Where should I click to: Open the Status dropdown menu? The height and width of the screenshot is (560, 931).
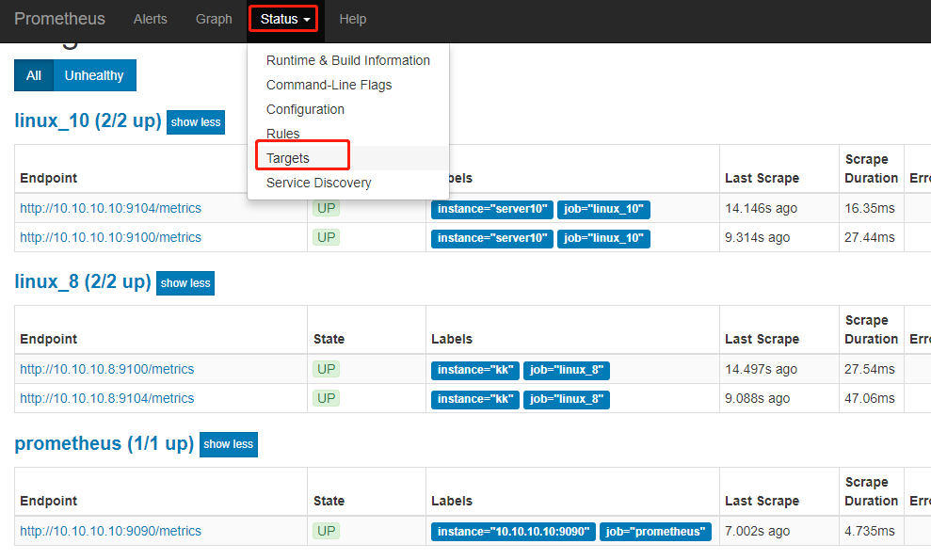(285, 19)
